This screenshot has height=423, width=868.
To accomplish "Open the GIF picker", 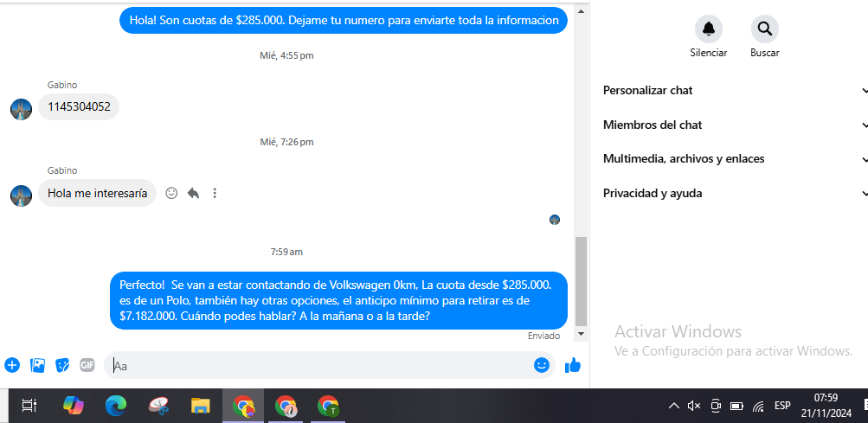I will (87, 365).
